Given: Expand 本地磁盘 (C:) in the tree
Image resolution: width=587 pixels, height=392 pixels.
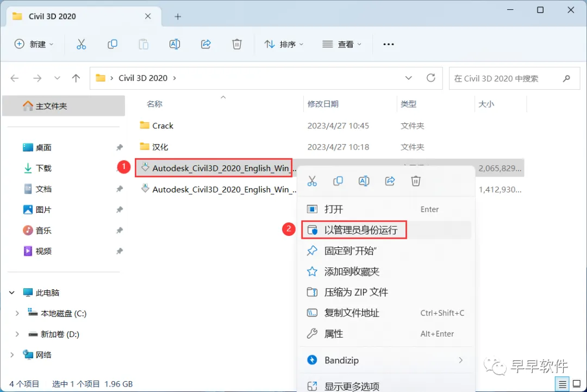Looking at the screenshot, I should pos(17,313).
